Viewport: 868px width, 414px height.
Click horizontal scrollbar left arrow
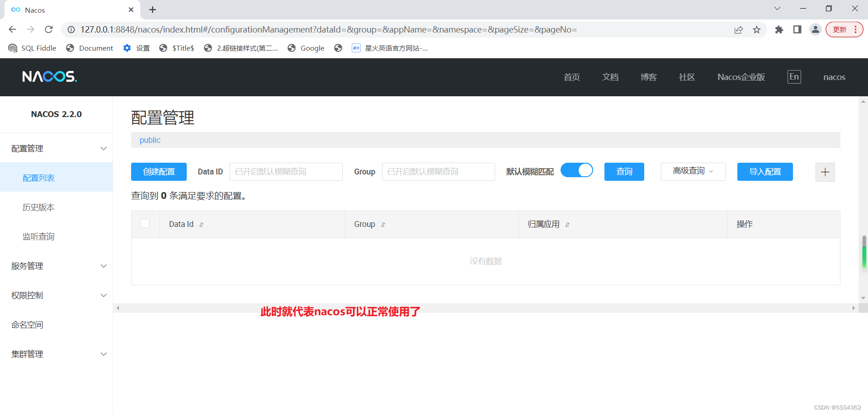click(118, 308)
